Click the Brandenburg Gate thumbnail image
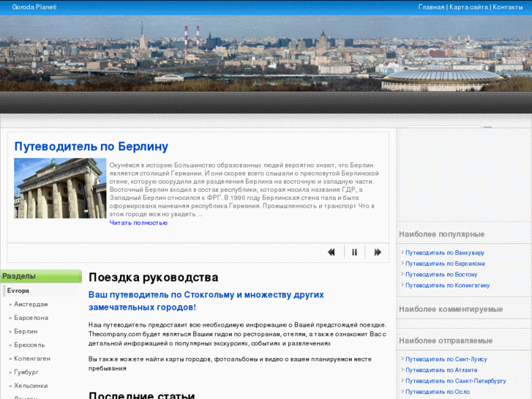Screen dimensions: 532x399 tap(50, 188)
